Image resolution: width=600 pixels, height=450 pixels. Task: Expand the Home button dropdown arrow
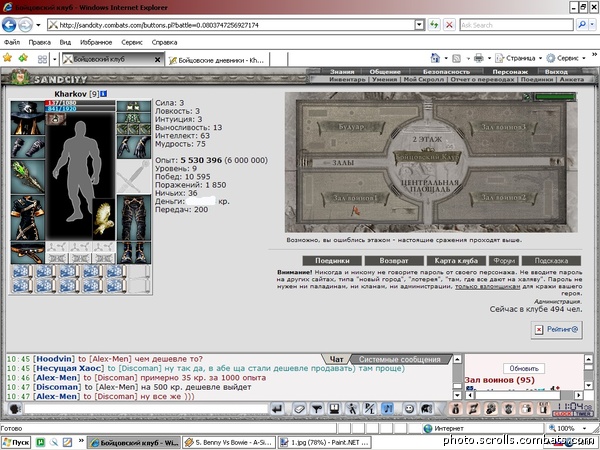[x=446, y=58]
